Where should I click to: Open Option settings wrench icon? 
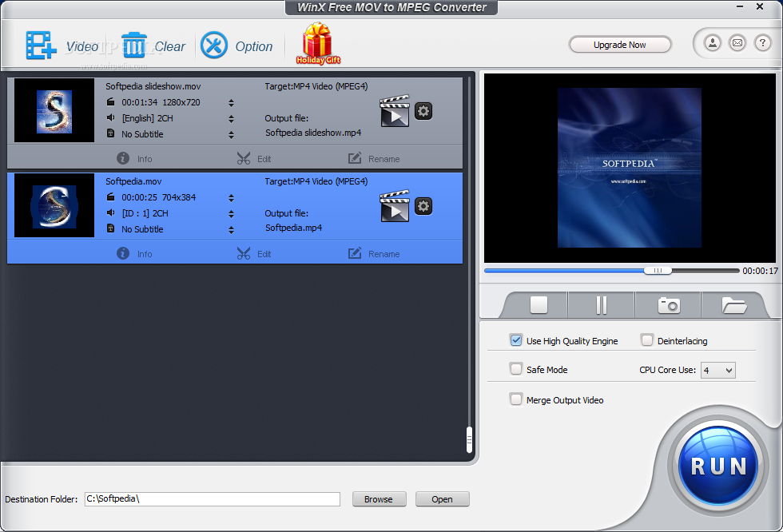[214, 46]
